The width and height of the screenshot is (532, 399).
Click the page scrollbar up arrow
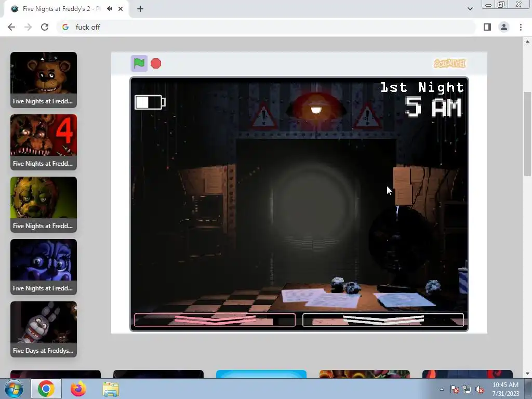point(527,42)
